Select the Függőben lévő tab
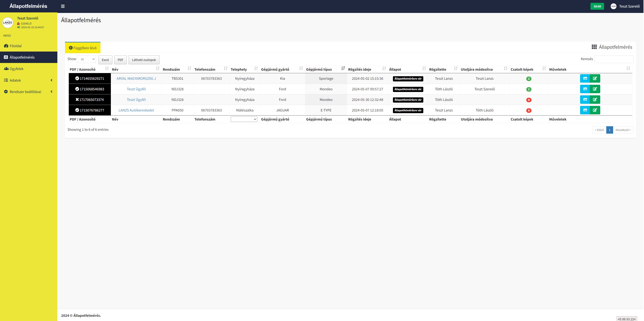 click(x=83, y=48)
